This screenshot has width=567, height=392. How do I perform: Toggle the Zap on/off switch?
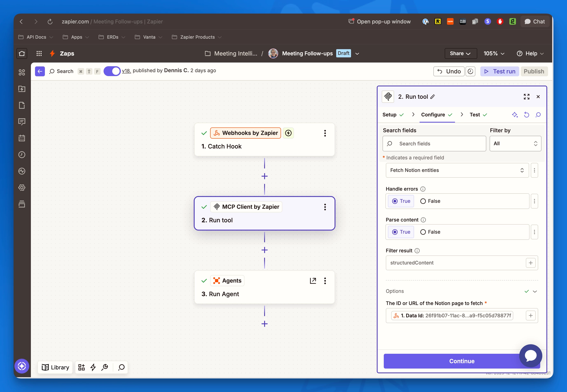[x=112, y=71]
